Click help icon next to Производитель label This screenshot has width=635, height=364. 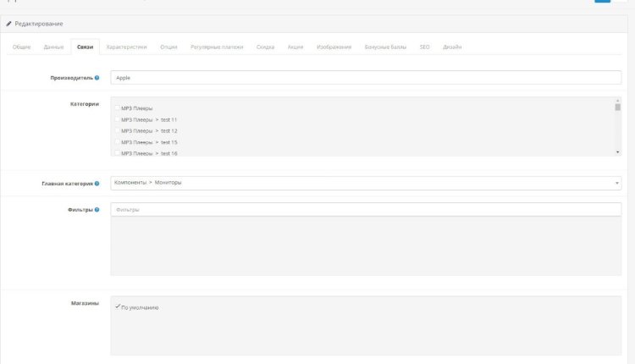[97, 78]
